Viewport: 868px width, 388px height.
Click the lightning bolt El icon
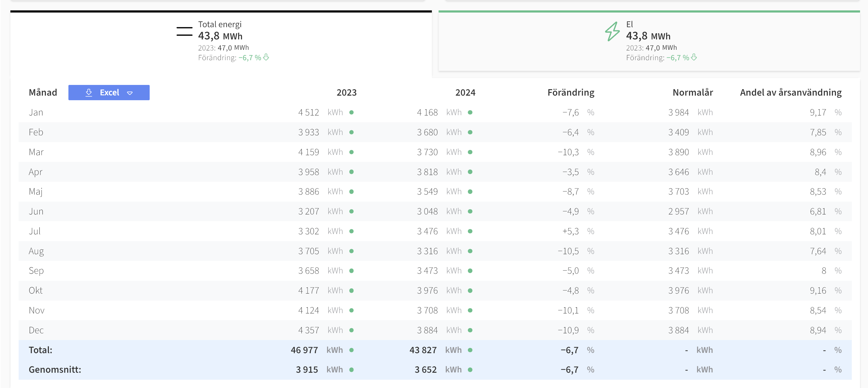(612, 32)
